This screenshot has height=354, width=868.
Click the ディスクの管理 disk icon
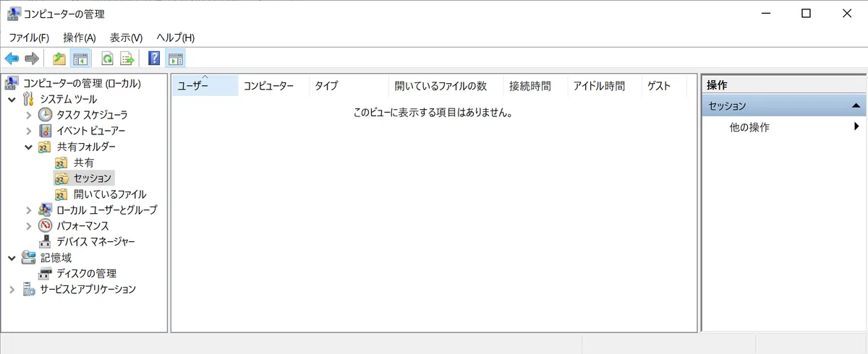pyautogui.click(x=45, y=274)
